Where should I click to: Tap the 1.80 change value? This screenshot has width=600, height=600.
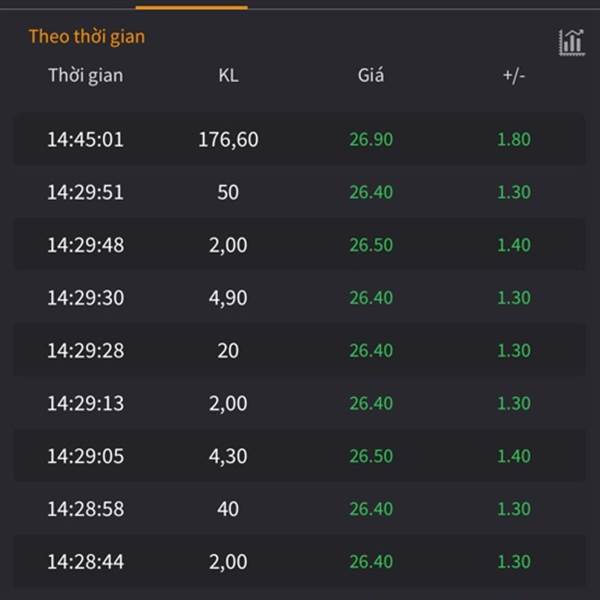pyautogui.click(x=514, y=139)
